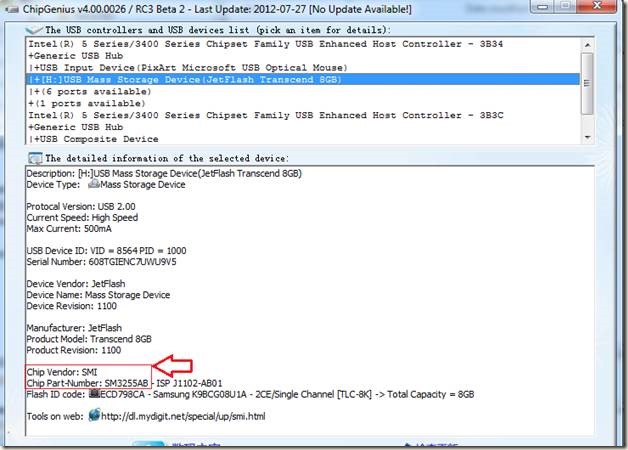Image resolution: width=628 pixels, height=450 pixels.
Task: Click the USB devices list header icon
Action: (34, 30)
